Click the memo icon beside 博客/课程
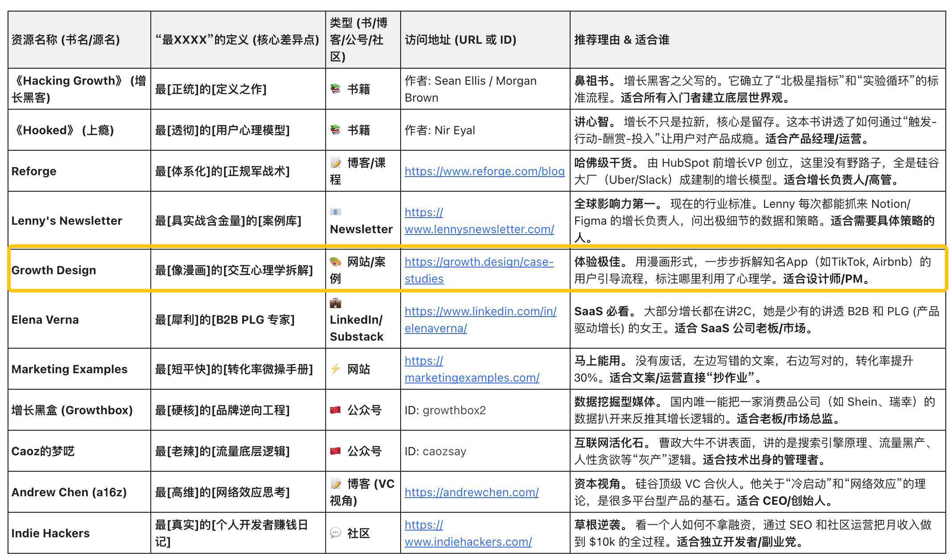This screenshot has height=560, width=952. coord(335,163)
